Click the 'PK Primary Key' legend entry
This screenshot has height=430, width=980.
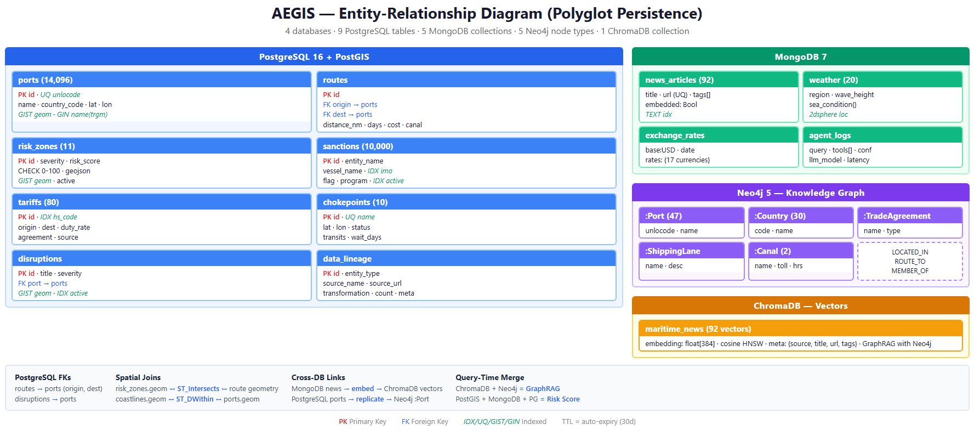(x=362, y=422)
